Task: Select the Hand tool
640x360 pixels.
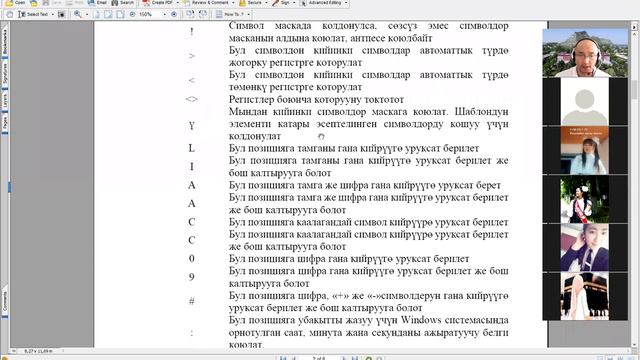Action: coord(10,14)
